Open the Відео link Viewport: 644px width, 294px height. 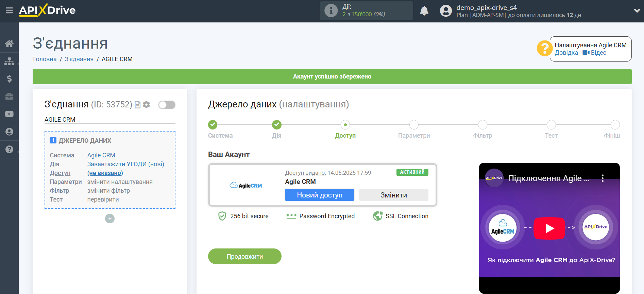[595, 53]
